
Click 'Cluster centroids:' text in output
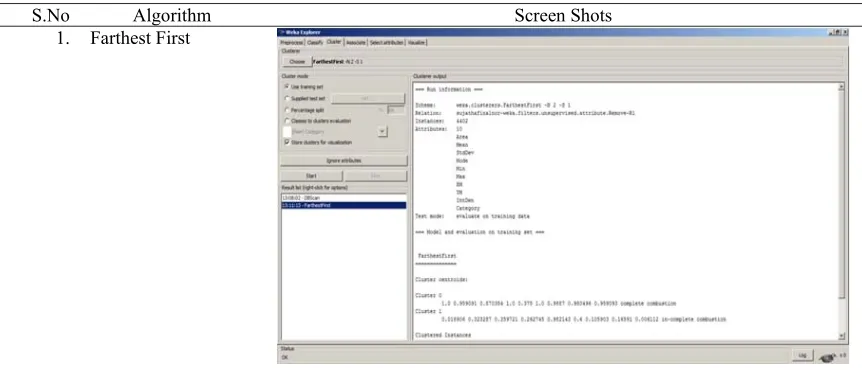[441, 279]
